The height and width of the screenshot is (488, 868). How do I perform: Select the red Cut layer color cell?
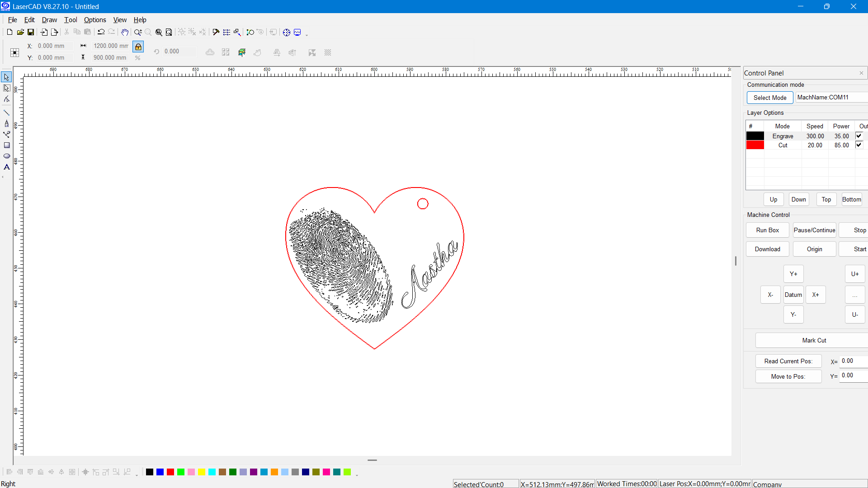pyautogui.click(x=755, y=145)
